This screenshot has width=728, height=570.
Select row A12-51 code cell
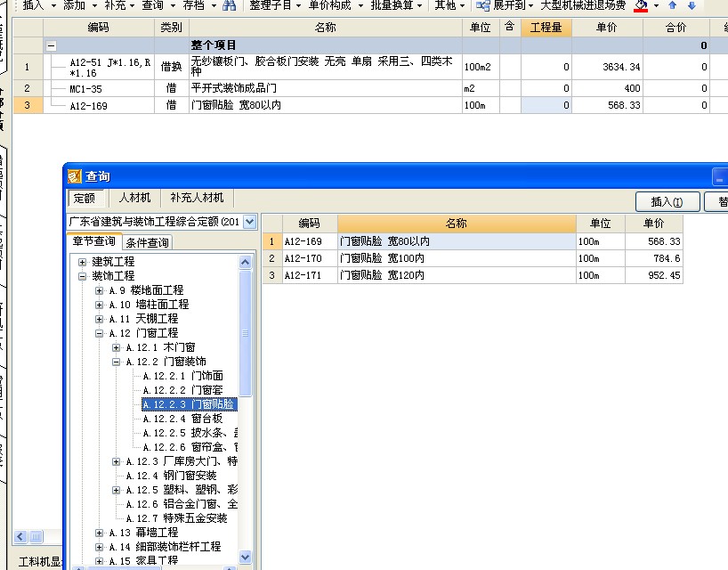pos(99,67)
